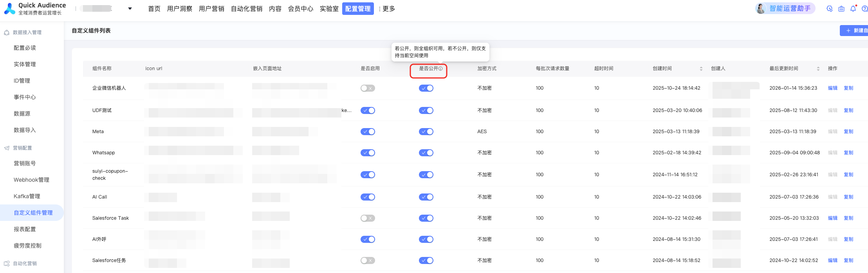Click the info icon beside 是否公开

click(440, 69)
